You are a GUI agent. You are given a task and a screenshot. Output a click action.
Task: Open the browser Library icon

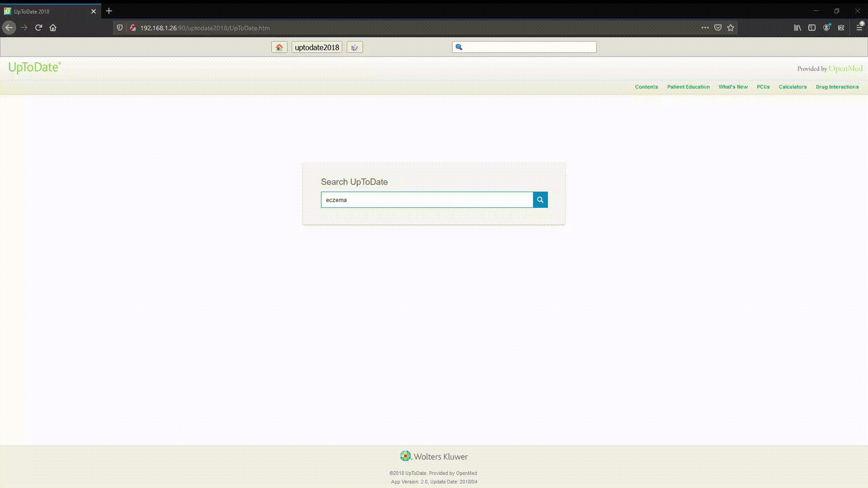point(797,28)
